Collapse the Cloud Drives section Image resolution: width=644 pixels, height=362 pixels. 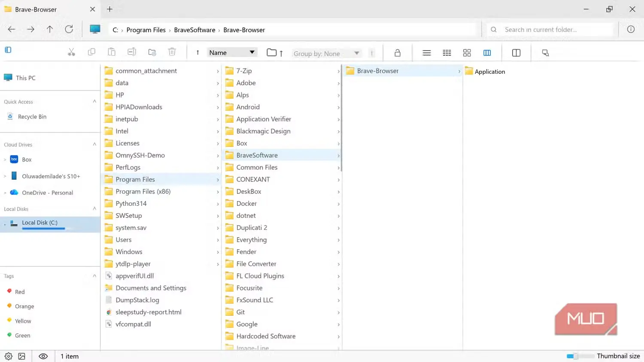tap(94, 144)
